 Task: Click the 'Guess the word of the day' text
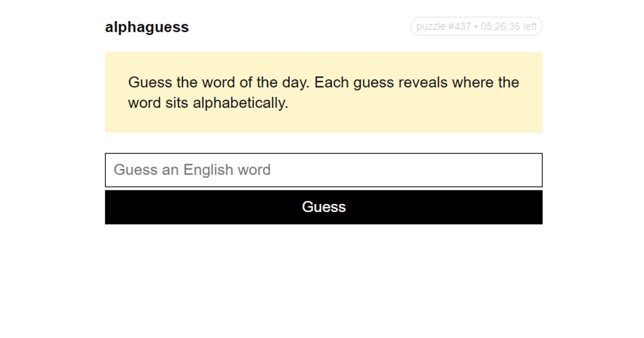click(x=219, y=83)
